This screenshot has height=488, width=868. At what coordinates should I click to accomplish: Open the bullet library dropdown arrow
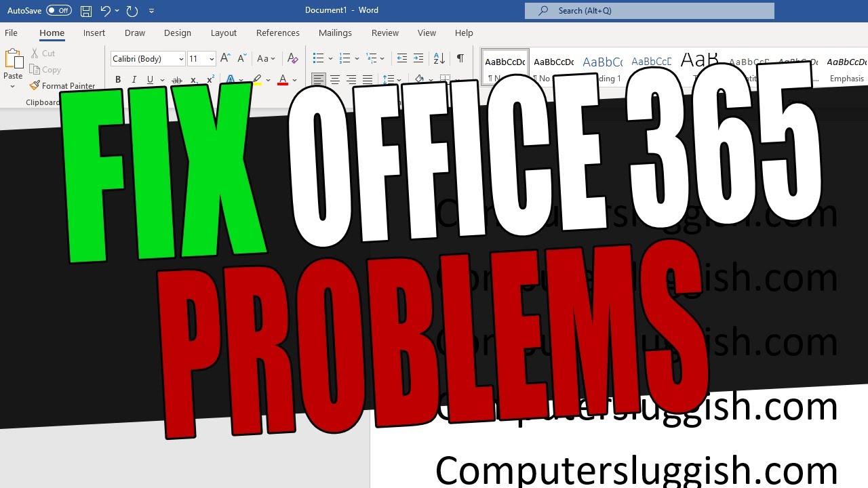(x=330, y=59)
